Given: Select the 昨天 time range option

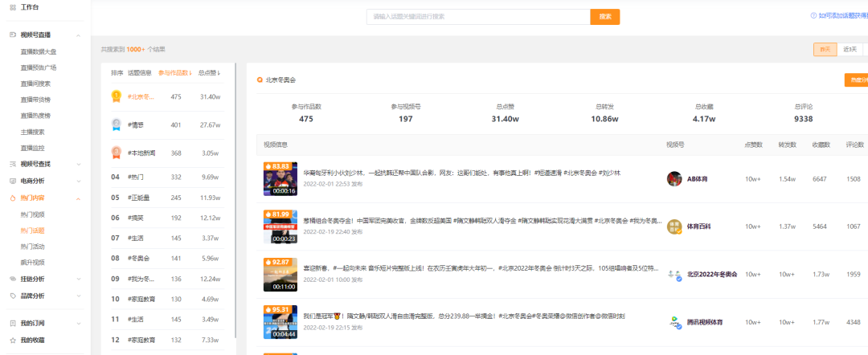Looking at the screenshot, I should tap(825, 49).
